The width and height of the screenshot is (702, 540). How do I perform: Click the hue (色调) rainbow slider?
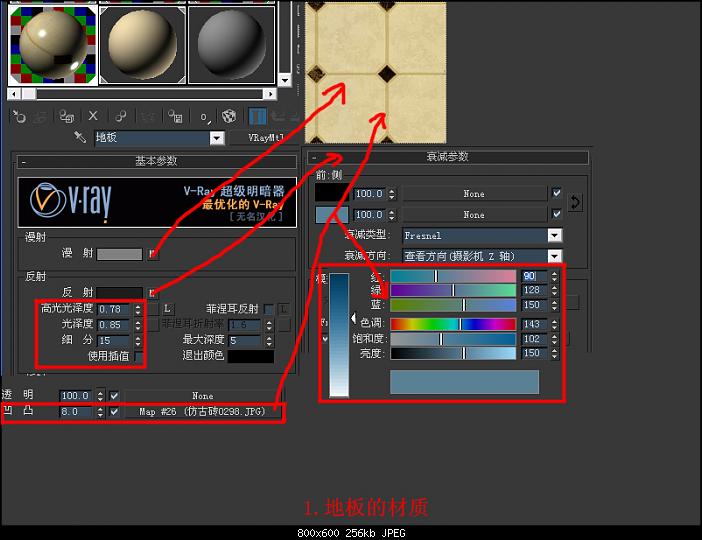(453, 324)
